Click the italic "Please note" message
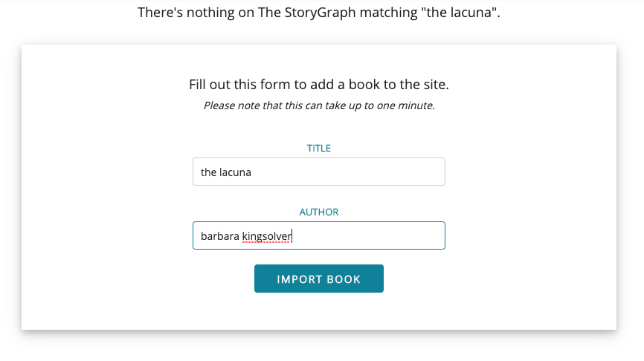 click(x=319, y=105)
